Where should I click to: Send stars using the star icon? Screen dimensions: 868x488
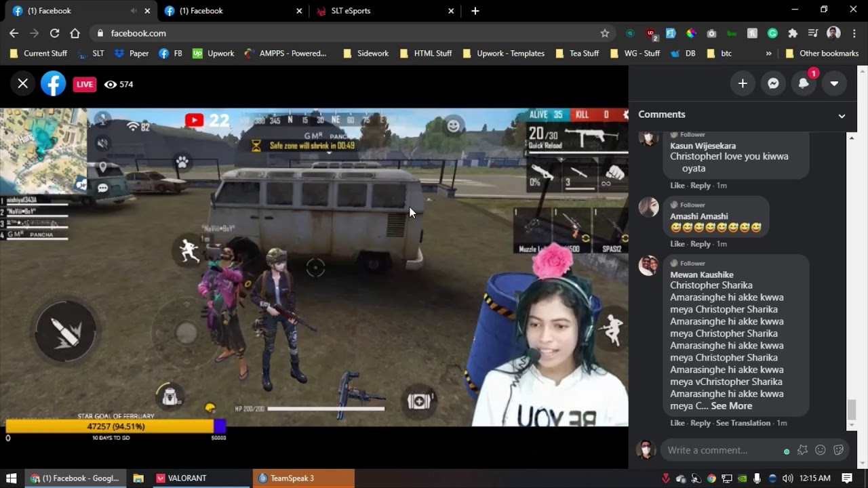point(803,450)
